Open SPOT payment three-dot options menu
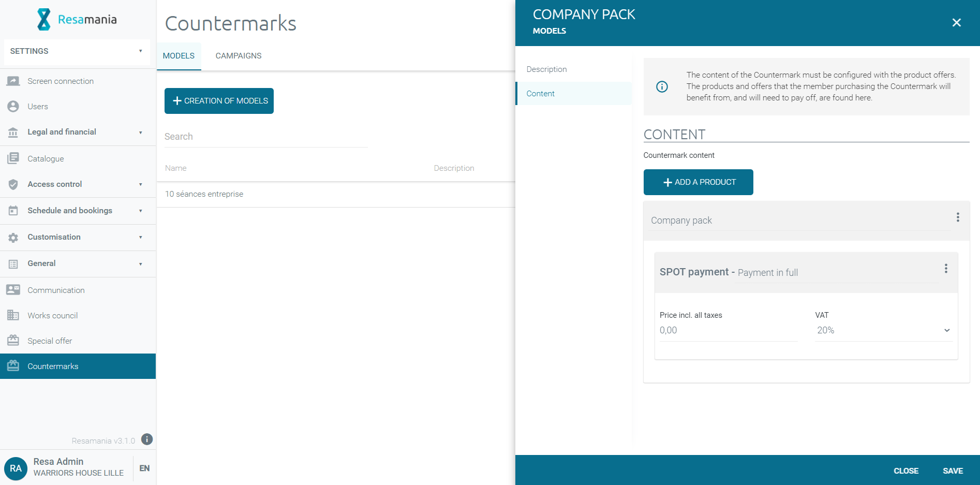This screenshot has height=485, width=980. [946, 269]
